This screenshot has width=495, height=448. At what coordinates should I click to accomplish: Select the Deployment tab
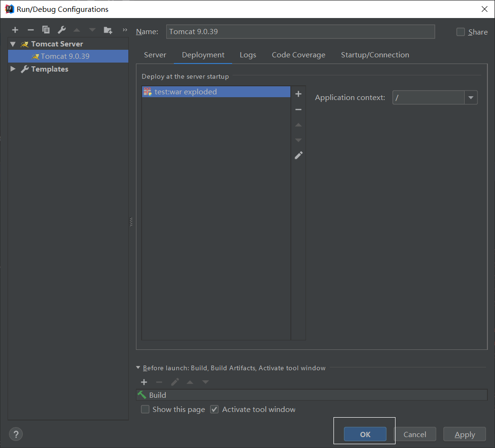coord(203,55)
